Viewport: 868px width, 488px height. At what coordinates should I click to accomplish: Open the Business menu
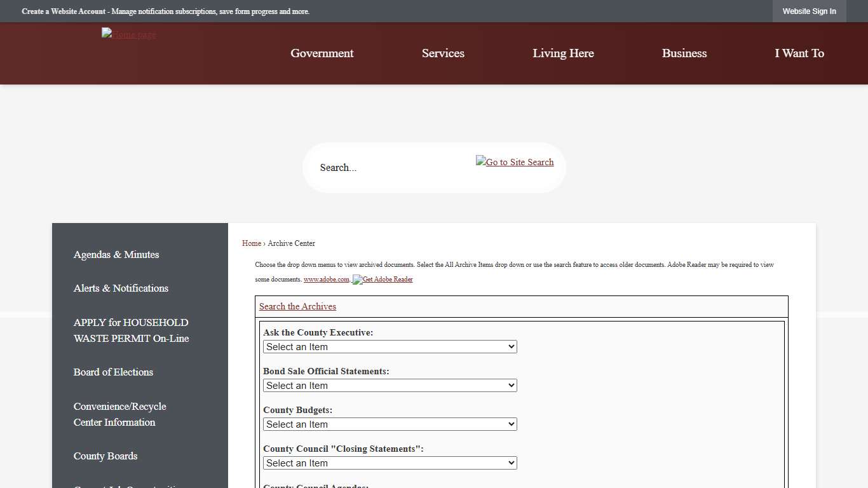coord(684,53)
